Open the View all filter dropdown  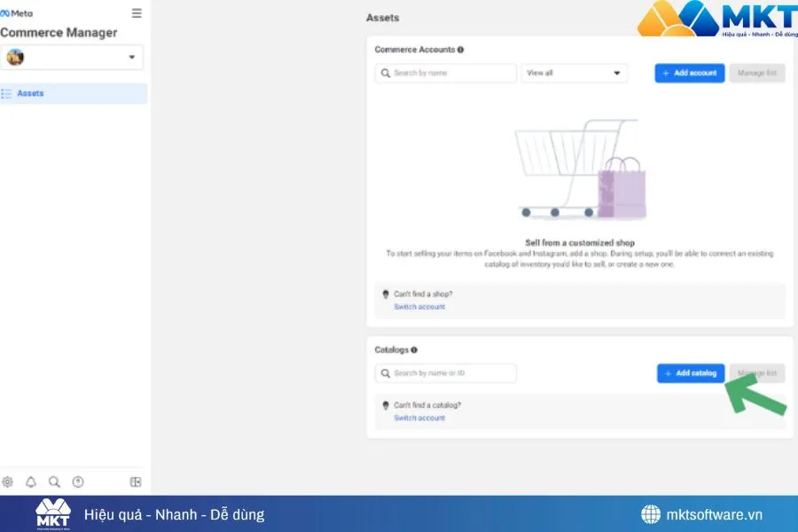[574, 73]
